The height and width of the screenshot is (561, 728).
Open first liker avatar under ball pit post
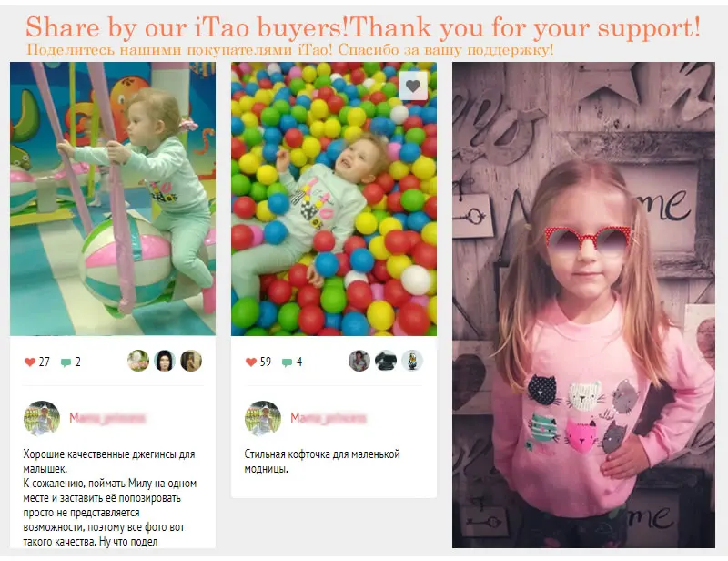[x=359, y=361]
